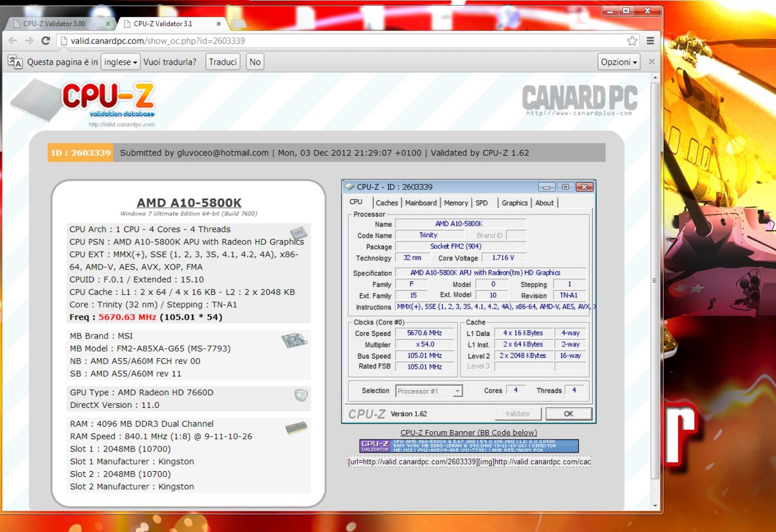Screen dimensions: 776x532
Task: Close the CPU-Z Validator 3.1 tab
Action: 219,24
